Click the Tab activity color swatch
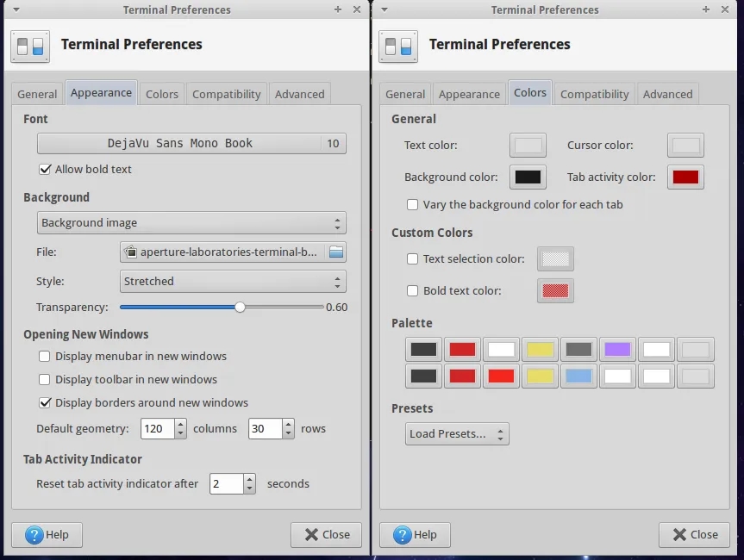The height and width of the screenshot is (560, 744). [x=685, y=177]
